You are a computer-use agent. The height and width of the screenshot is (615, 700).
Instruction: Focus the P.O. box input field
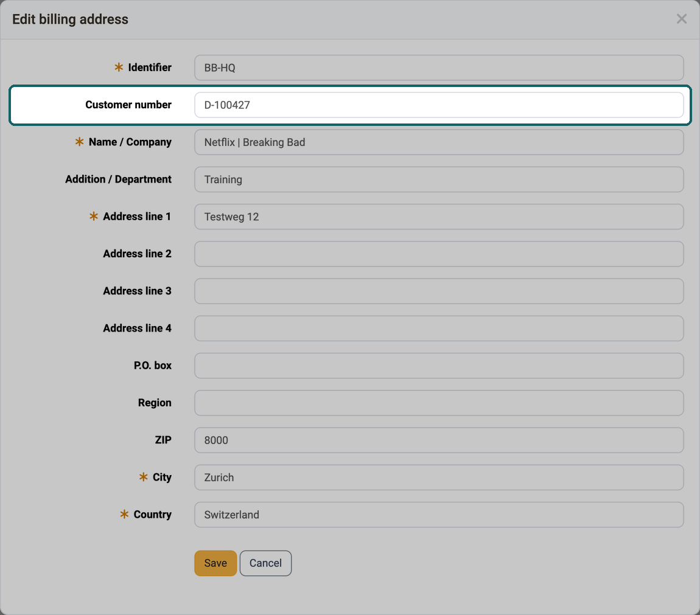[x=439, y=366]
